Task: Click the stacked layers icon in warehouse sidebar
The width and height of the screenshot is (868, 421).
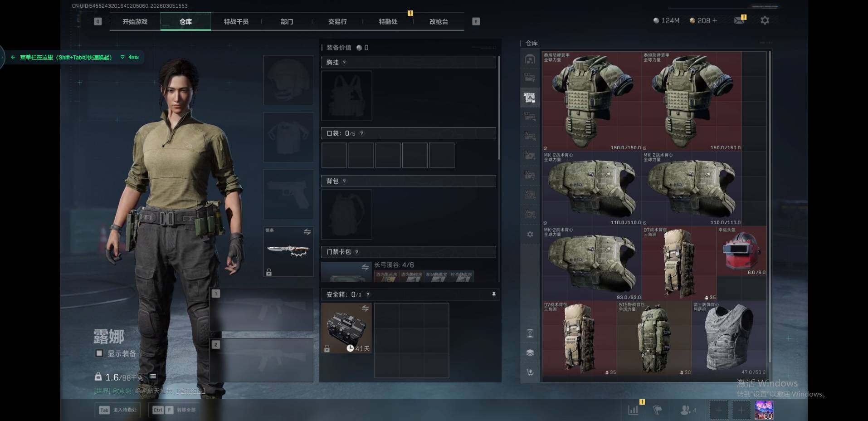Action: pyautogui.click(x=530, y=352)
